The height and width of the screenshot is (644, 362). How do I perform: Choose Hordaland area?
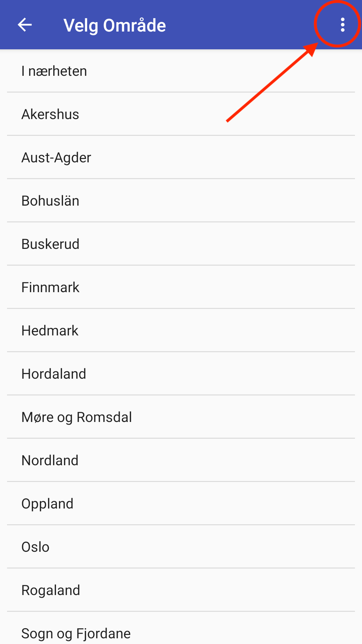point(181,374)
